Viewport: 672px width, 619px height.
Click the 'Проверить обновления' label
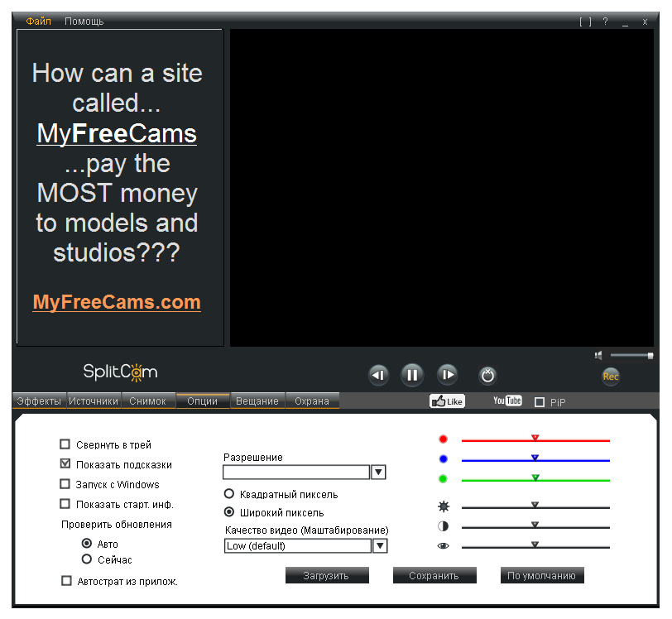point(117,525)
